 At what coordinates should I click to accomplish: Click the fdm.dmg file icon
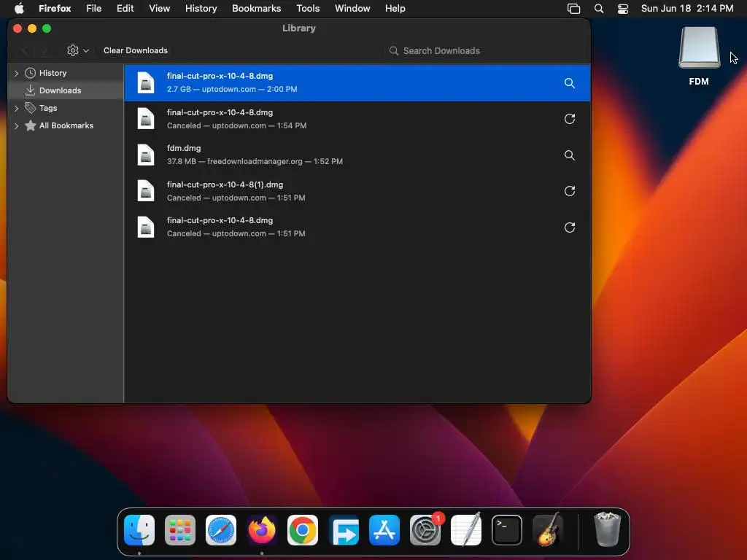[x=146, y=155]
